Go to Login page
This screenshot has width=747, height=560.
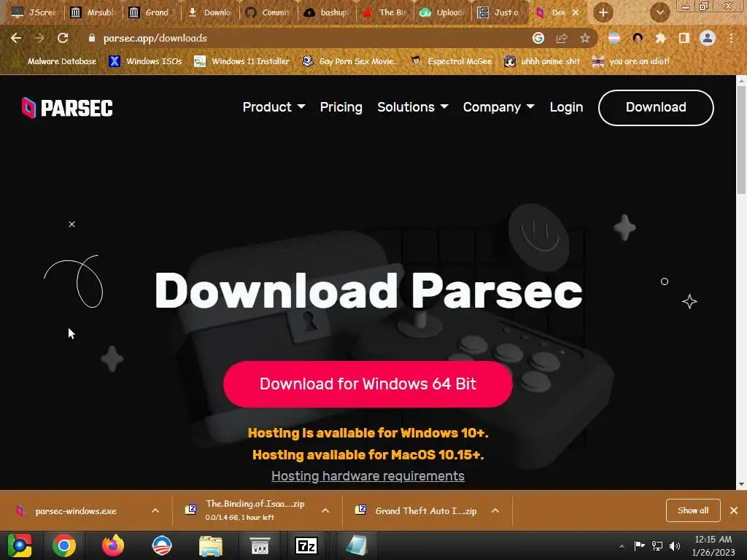click(x=566, y=107)
